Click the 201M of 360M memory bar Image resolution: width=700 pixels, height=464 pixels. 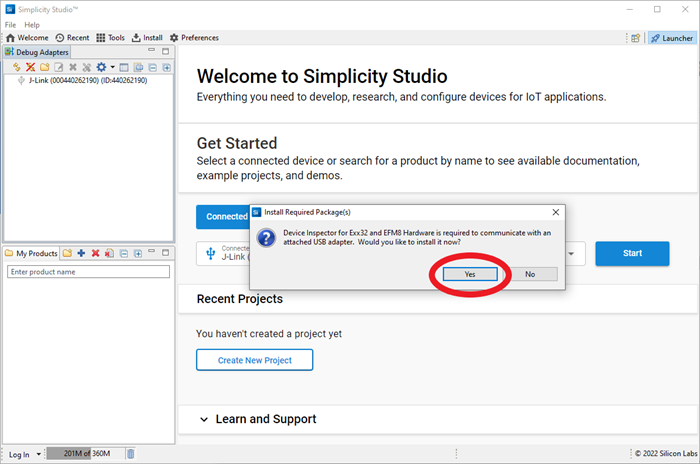click(85, 454)
